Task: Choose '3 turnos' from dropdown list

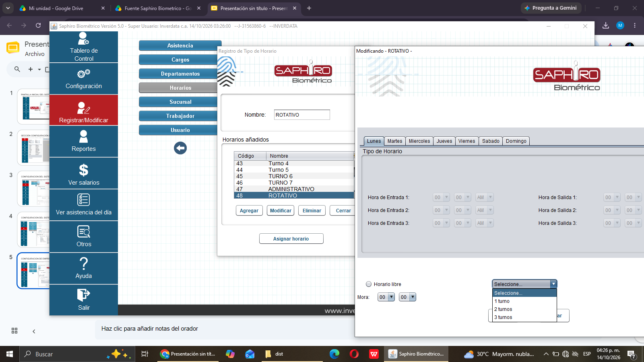Action: [524, 317]
